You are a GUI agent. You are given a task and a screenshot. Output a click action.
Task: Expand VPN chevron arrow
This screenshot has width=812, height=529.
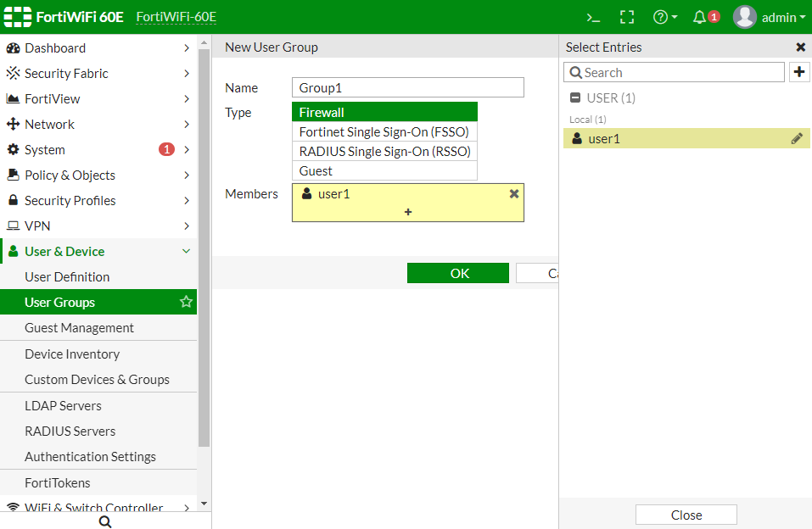[x=187, y=226]
